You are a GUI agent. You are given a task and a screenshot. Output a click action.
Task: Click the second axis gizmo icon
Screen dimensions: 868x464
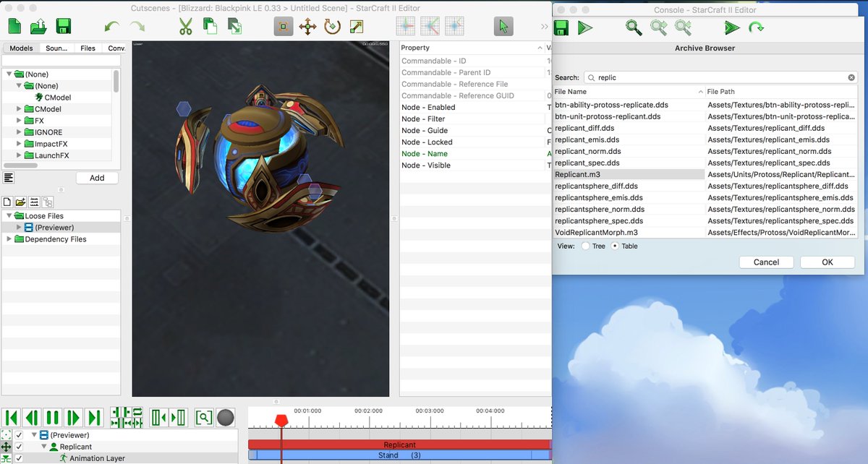[x=430, y=27]
